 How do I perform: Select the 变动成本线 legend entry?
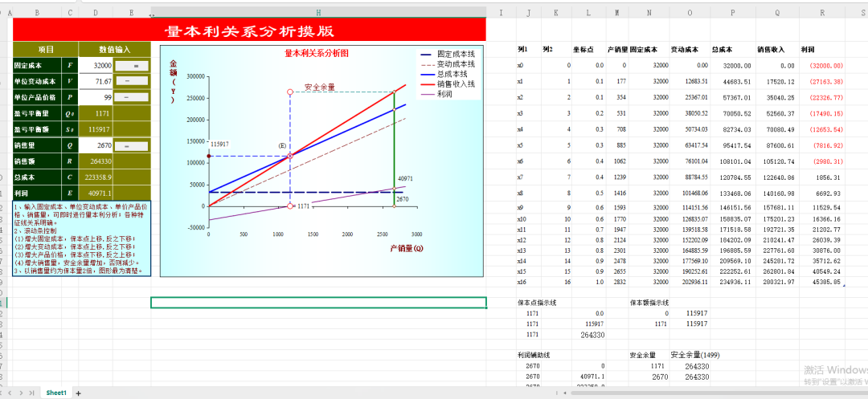pos(448,64)
